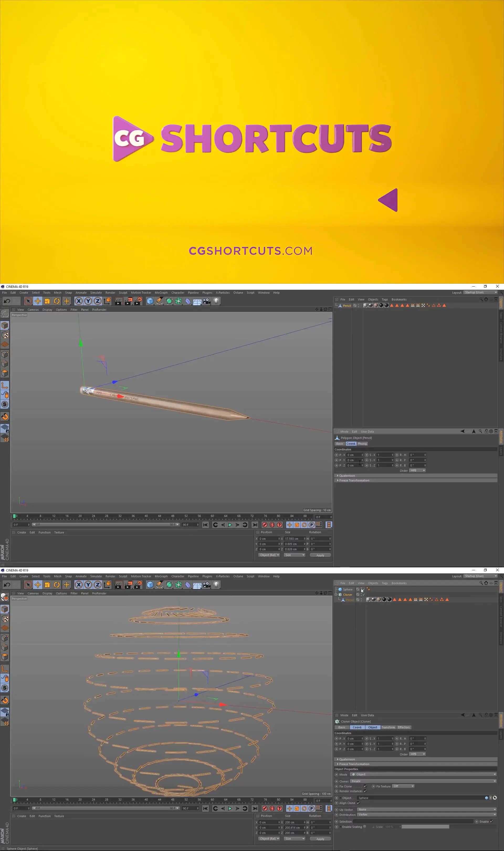Screen dimensions: 504x851
Task: Click Go to End in lower window timeline
Action: pyautogui.click(x=255, y=808)
